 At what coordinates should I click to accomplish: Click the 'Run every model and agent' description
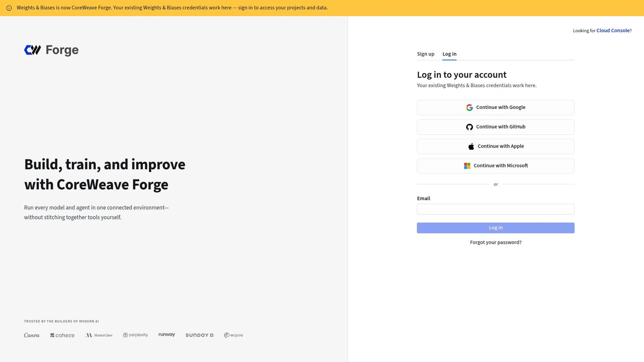(x=97, y=213)
